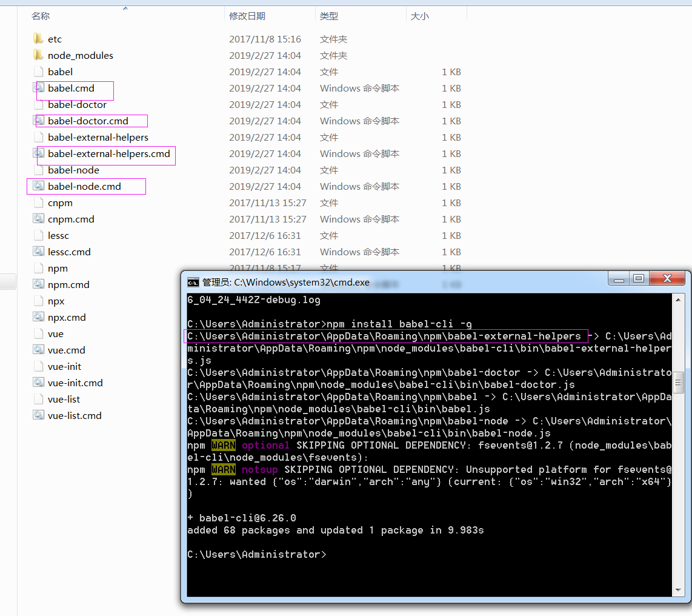This screenshot has width=692, height=616.
Task: Close the cmd.exe window
Action: pyautogui.click(x=667, y=279)
